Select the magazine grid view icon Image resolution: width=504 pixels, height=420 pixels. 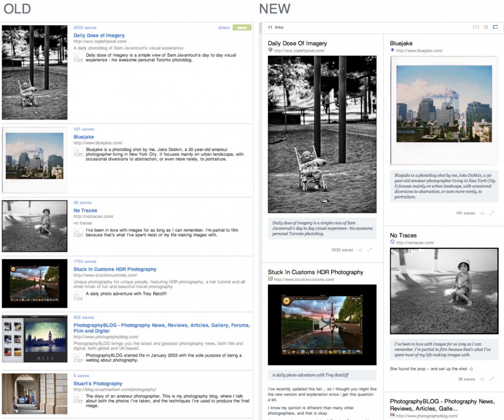(496, 27)
